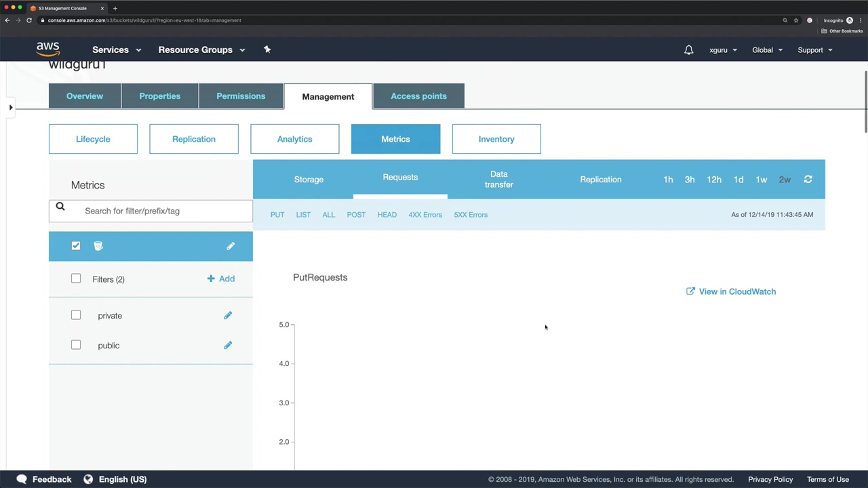The height and width of the screenshot is (488, 868).
Task: Click the forward browser arrow
Action: click(18, 20)
